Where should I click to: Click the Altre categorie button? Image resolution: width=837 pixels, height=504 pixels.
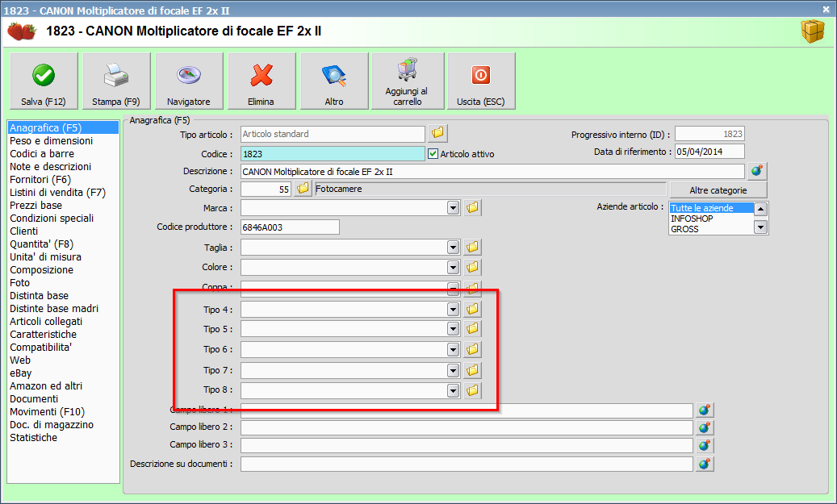(718, 190)
